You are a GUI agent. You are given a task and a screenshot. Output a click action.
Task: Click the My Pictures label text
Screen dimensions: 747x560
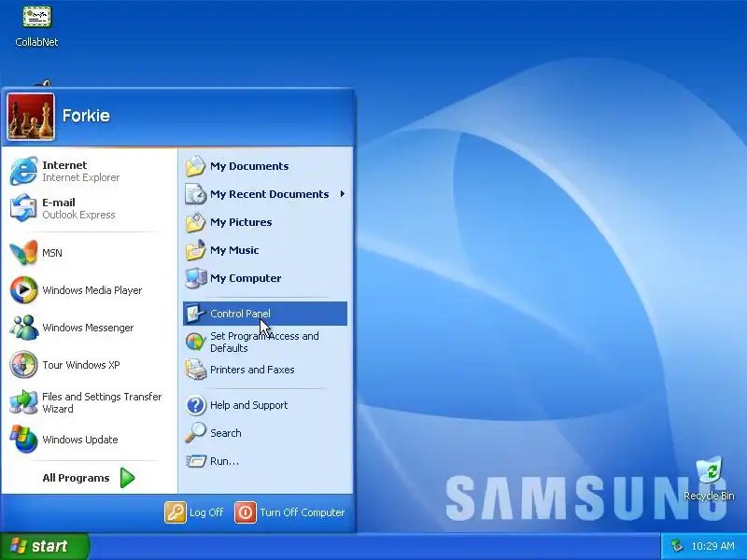point(241,222)
